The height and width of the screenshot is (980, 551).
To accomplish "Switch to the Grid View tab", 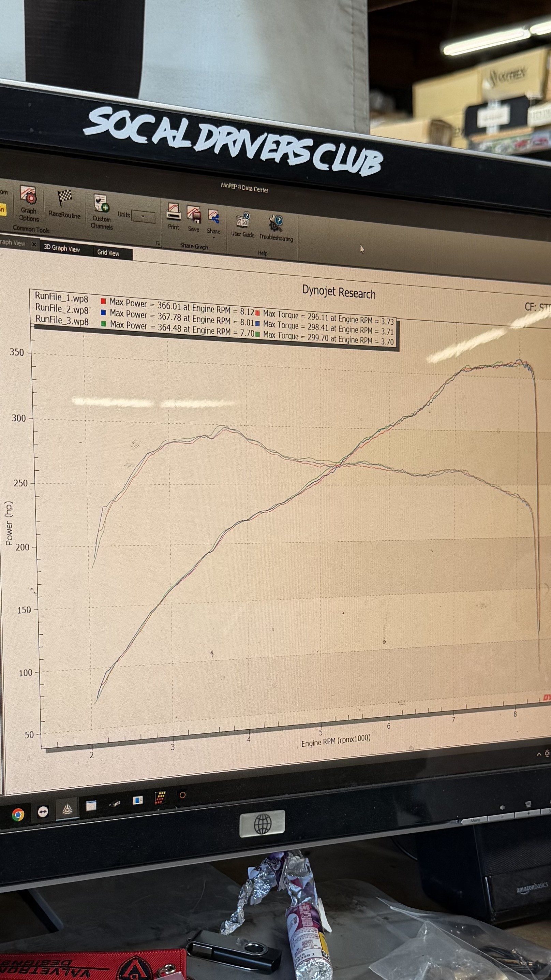I will pyautogui.click(x=108, y=253).
